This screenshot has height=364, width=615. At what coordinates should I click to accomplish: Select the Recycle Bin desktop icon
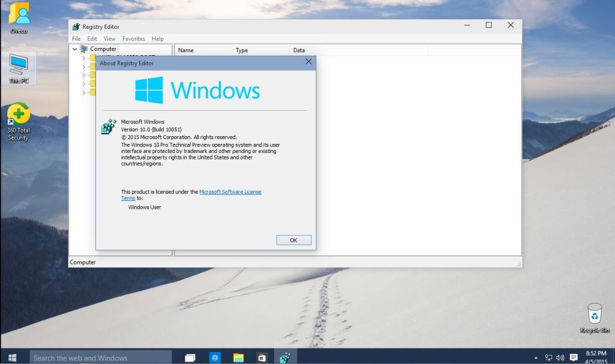pos(595,318)
